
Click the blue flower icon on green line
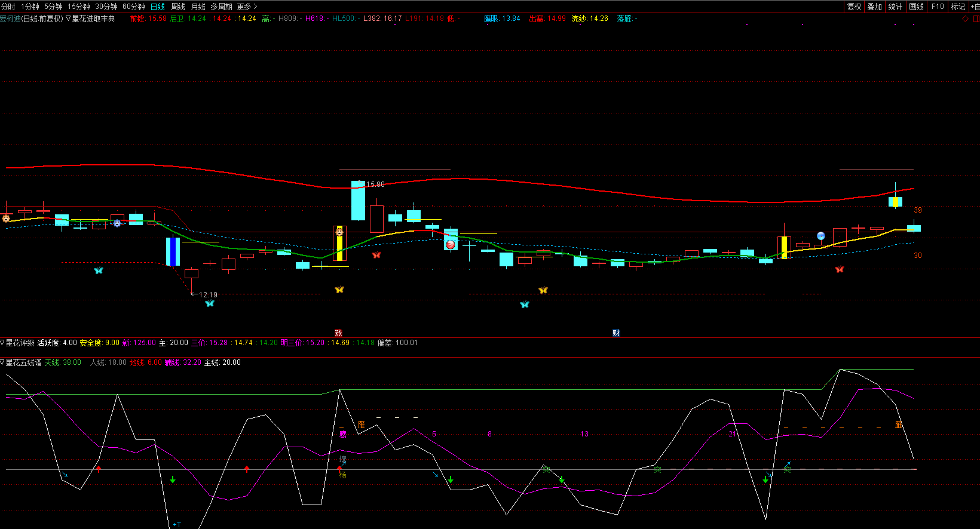coord(117,223)
